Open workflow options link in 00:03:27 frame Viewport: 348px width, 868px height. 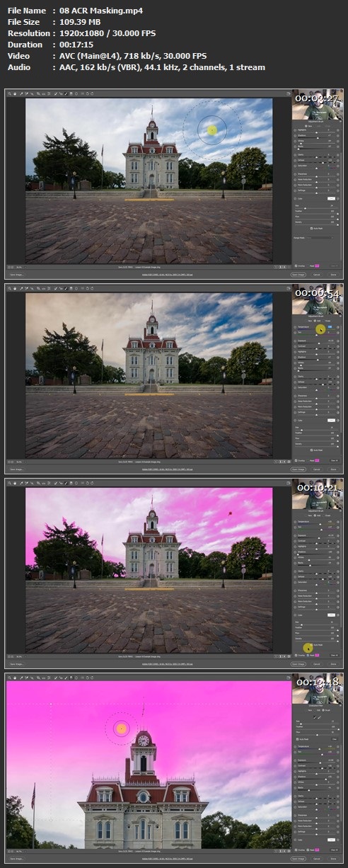pos(166,274)
